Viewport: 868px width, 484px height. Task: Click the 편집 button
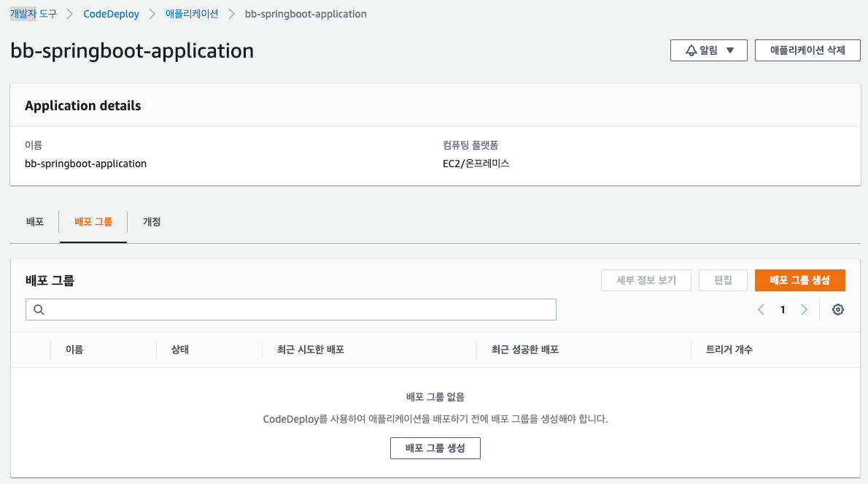[x=723, y=280]
